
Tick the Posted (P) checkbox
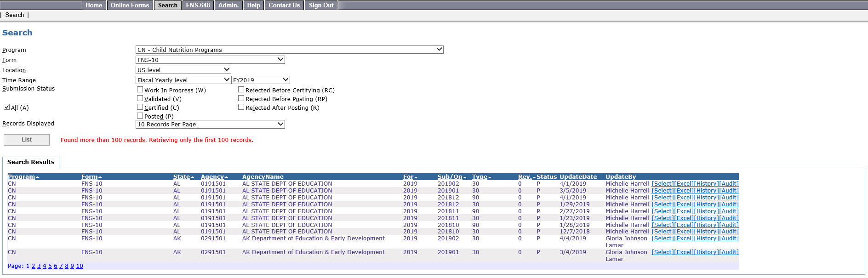(140, 116)
